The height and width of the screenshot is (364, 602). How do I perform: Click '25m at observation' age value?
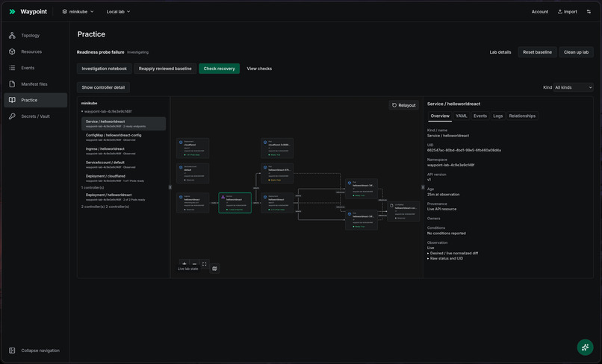pos(443,195)
